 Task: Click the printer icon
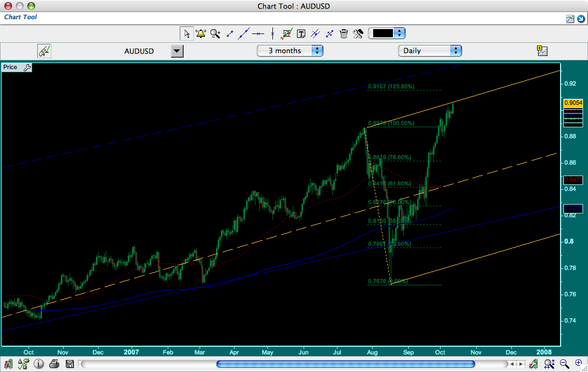pyautogui.click(x=54, y=364)
